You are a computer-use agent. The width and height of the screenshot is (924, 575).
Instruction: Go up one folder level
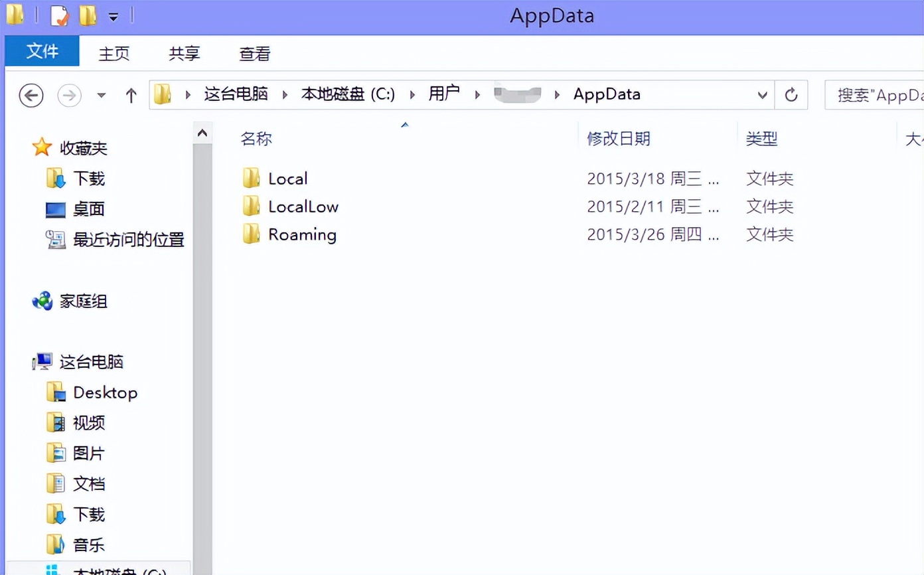pyautogui.click(x=131, y=96)
